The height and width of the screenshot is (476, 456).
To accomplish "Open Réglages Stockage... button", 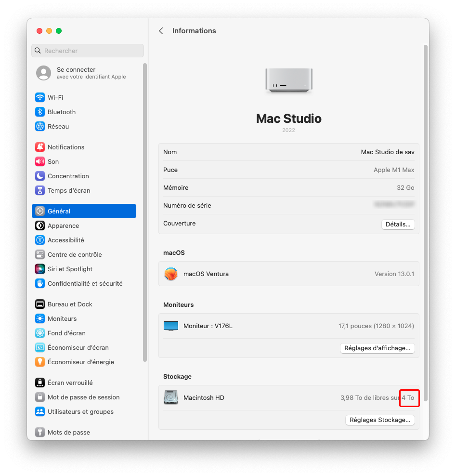I will tap(380, 420).
